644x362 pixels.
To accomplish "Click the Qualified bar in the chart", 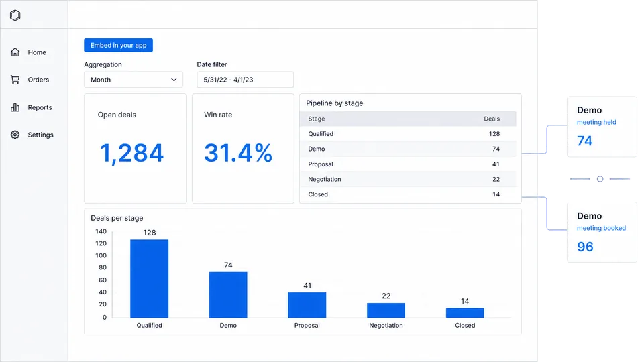I will click(x=149, y=279).
